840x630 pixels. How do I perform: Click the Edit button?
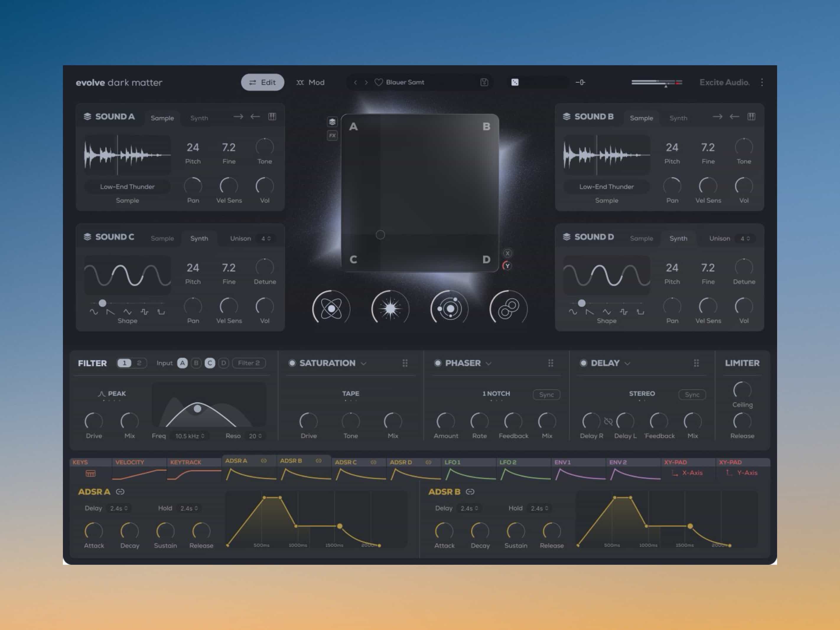pyautogui.click(x=262, y=82)
